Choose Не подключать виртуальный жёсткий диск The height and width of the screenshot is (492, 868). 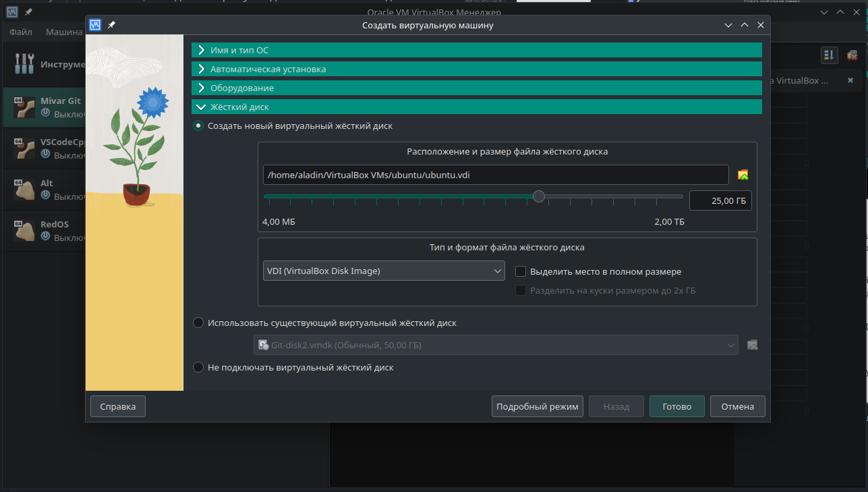(x=198, y=366)
